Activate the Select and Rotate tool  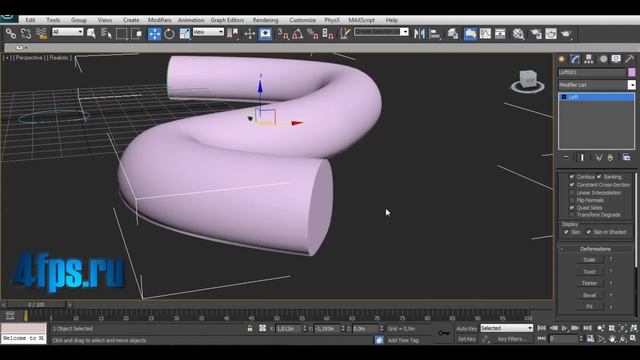tap(169, 34)
